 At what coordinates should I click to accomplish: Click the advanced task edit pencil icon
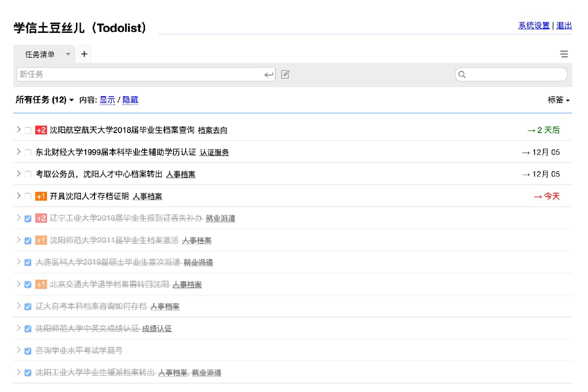pyautogui.click(x=285, y=75)
